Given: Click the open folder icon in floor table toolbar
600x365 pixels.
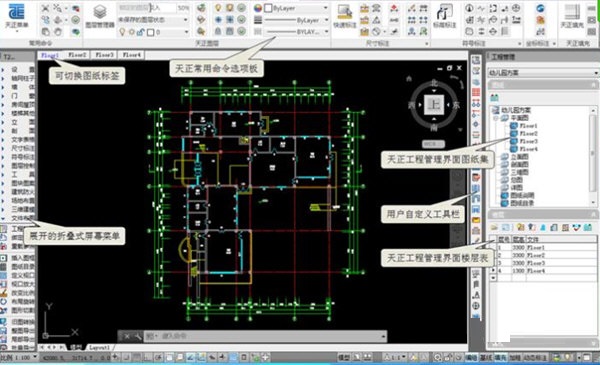Looking at the screenshot, I should click(x=494, y=228).
